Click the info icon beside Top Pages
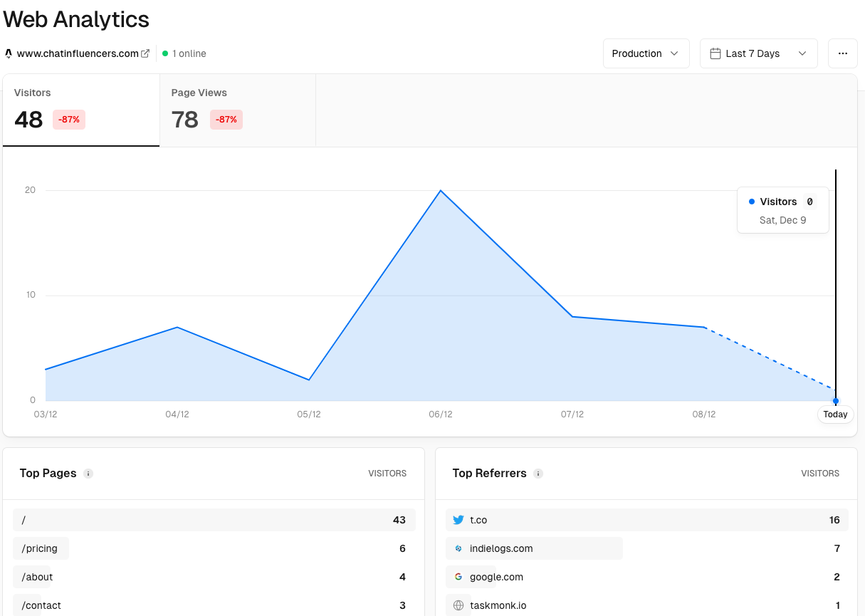The height and width of the screenshot is (616, 865). 88,474
